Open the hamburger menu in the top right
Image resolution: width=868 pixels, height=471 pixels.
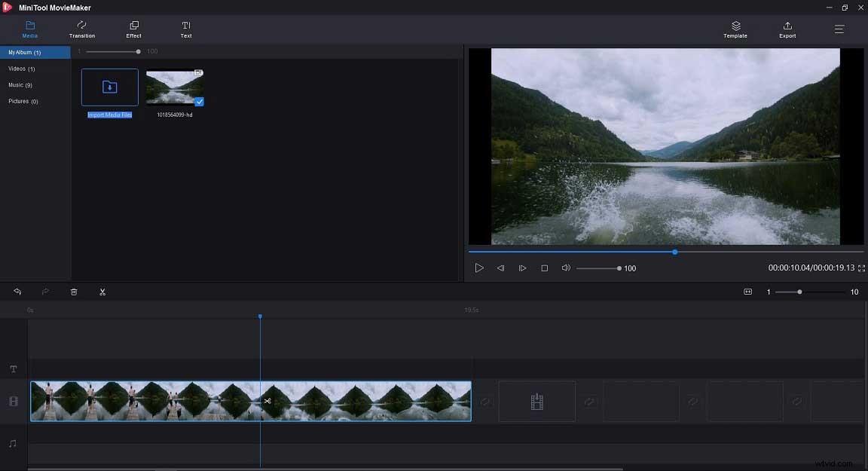[x=839, y=29]
